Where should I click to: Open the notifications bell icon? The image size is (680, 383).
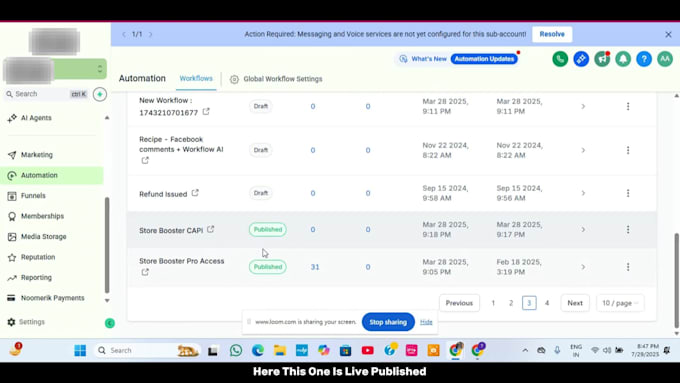pos(623,59)
